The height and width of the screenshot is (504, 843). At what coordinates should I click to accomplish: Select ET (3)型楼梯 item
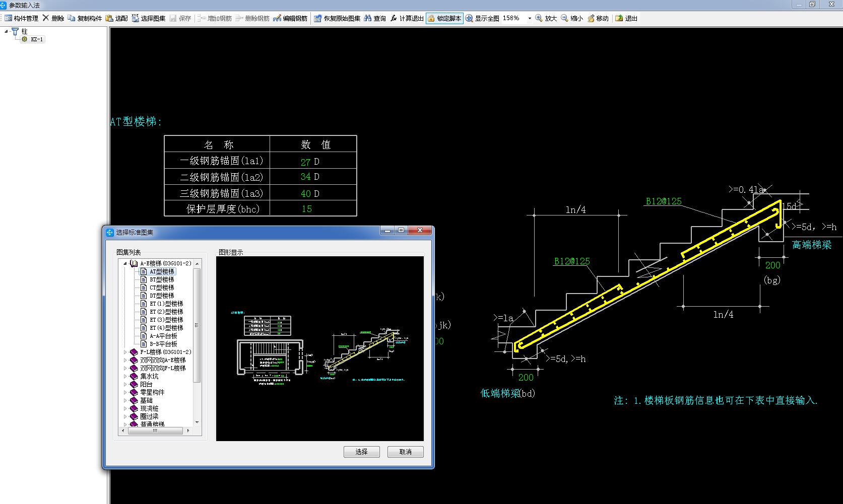(166, 320)
